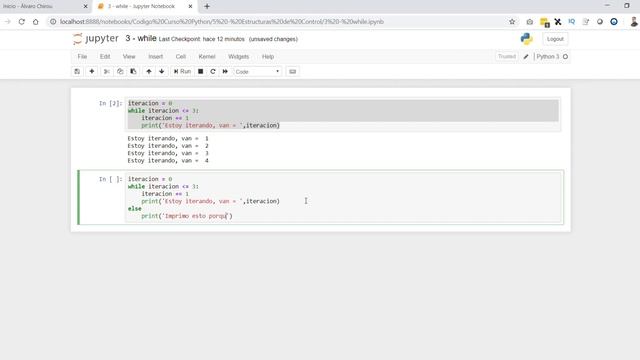Click output line 'Estoy iterando, van = 1'
The height and width of the screenshot is (360, 640).
[x=168, y=138]
